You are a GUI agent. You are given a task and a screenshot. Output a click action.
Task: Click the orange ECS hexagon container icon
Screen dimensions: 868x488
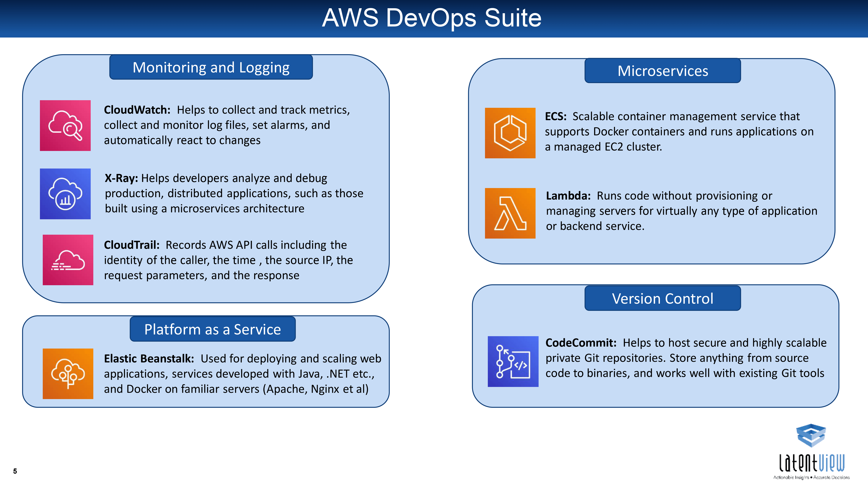510,133
